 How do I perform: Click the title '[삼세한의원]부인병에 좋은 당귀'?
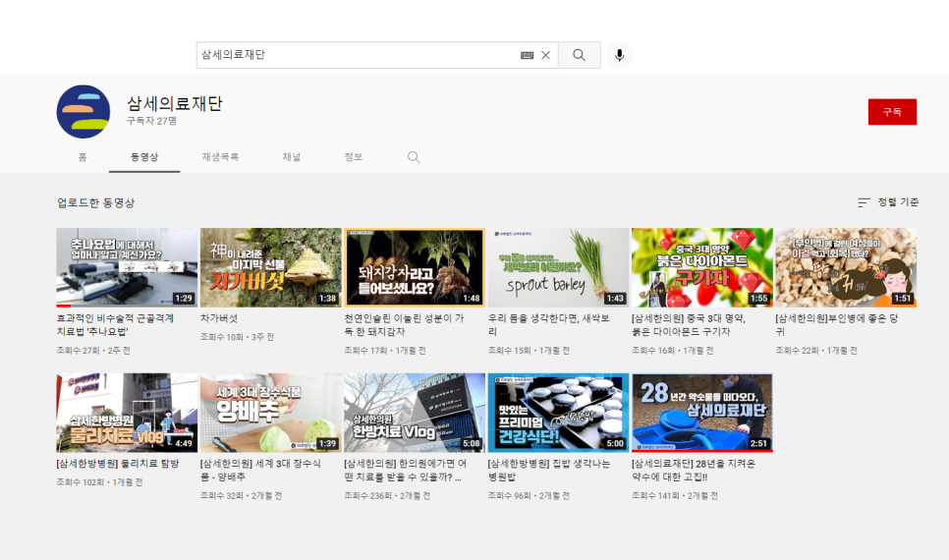click(x=836, y=325)
